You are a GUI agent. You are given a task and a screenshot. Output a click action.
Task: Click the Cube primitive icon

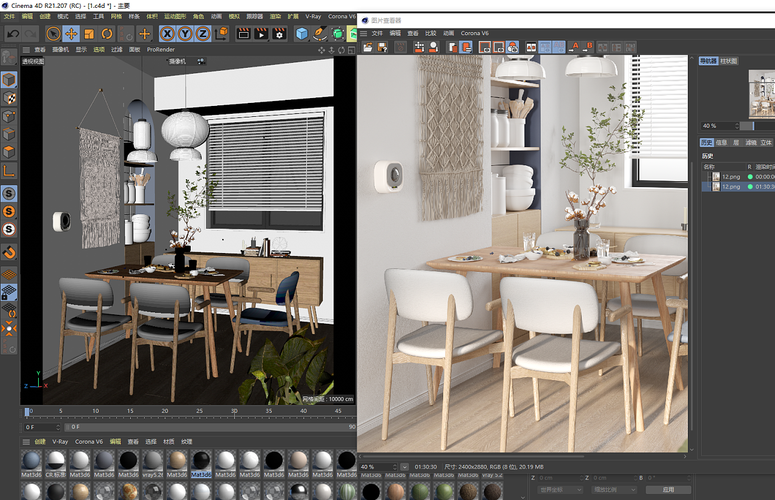[x=302, y=33]
